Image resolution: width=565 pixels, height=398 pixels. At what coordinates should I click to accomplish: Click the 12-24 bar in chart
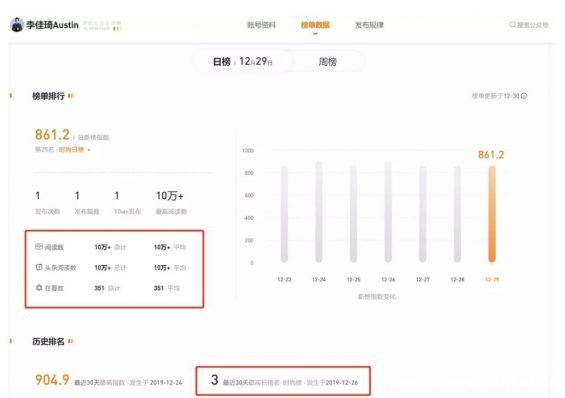click(319, 212)
